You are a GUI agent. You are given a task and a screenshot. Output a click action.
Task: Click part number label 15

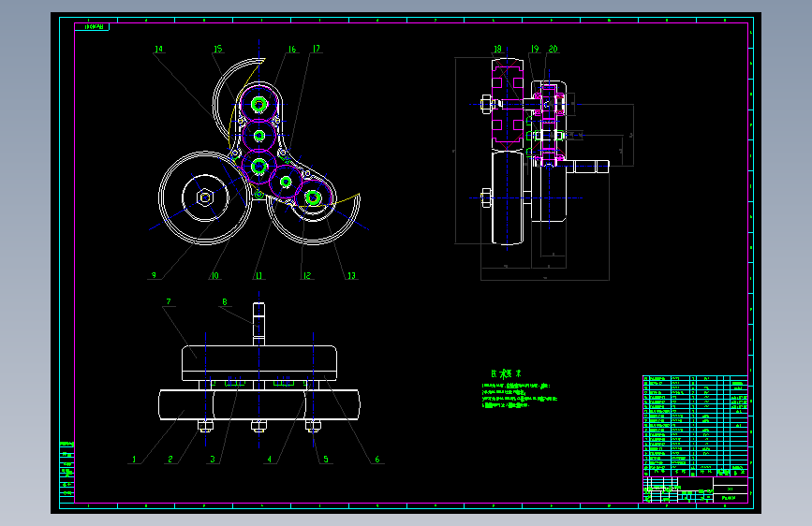pyautogui.click(x=217, y=49)
